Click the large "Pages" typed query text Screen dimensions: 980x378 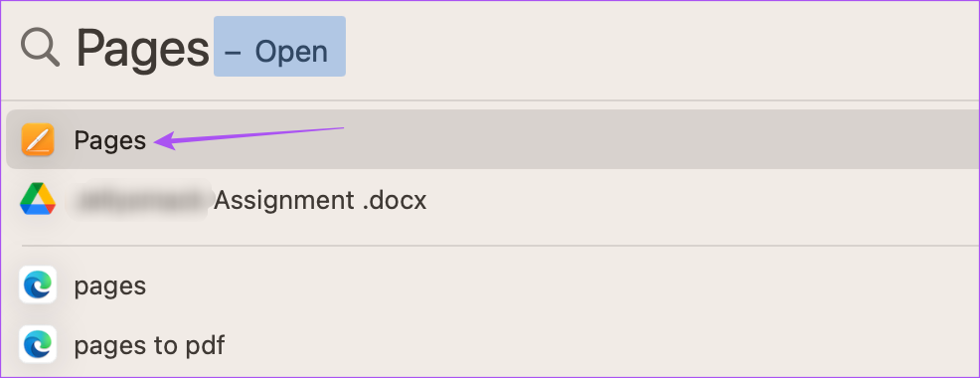point(142,48)
